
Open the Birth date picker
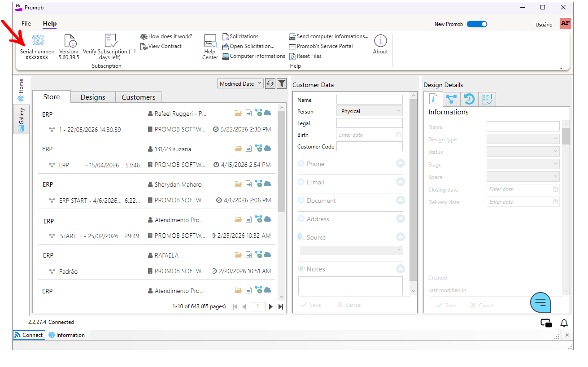point(399,135)
